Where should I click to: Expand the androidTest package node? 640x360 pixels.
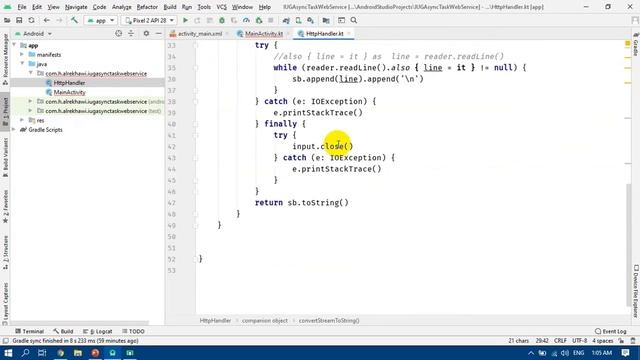coord(31,101)
